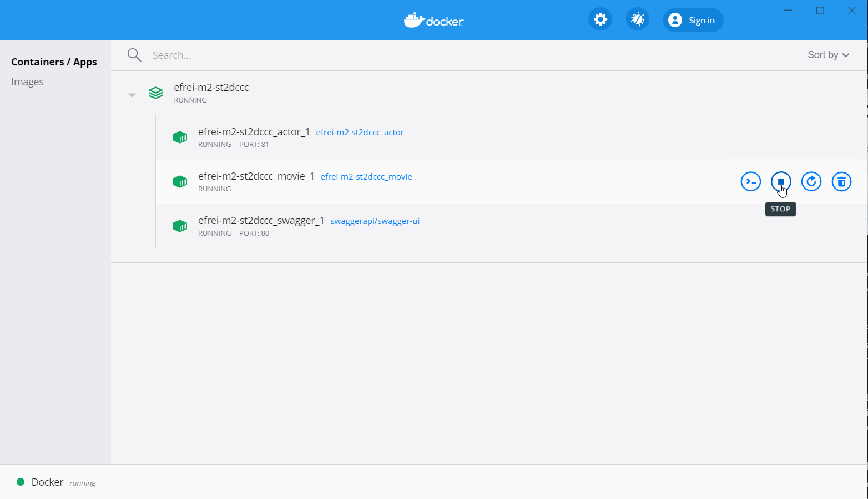The image size is (868, 499).
Task: Click the search magnifier icon
Action: pos(134,55)
